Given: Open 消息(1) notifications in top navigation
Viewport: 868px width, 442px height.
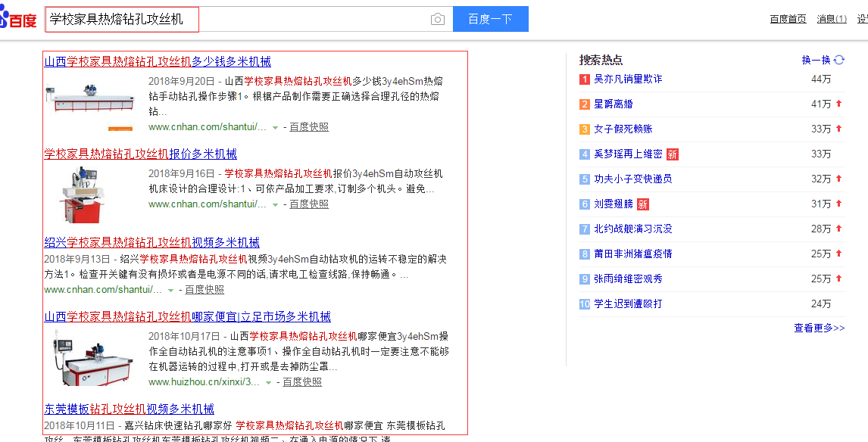Looking at the screenshot, I should [x=832, y=19].
